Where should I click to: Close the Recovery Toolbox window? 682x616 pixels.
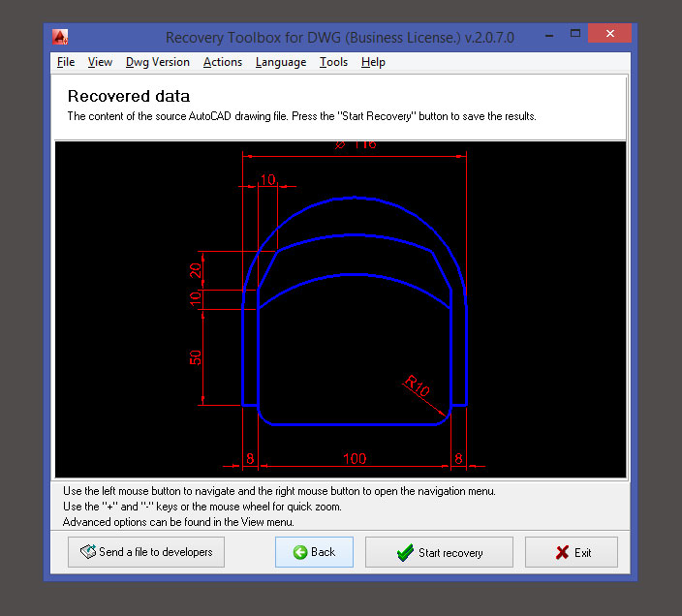(609, 34)
